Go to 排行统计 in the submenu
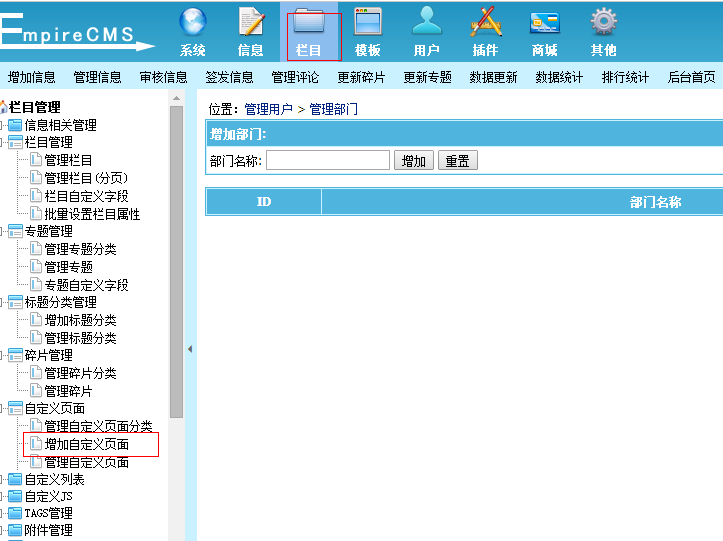The width and height of the screenshot is (723, 541). (x=625, y=77)
